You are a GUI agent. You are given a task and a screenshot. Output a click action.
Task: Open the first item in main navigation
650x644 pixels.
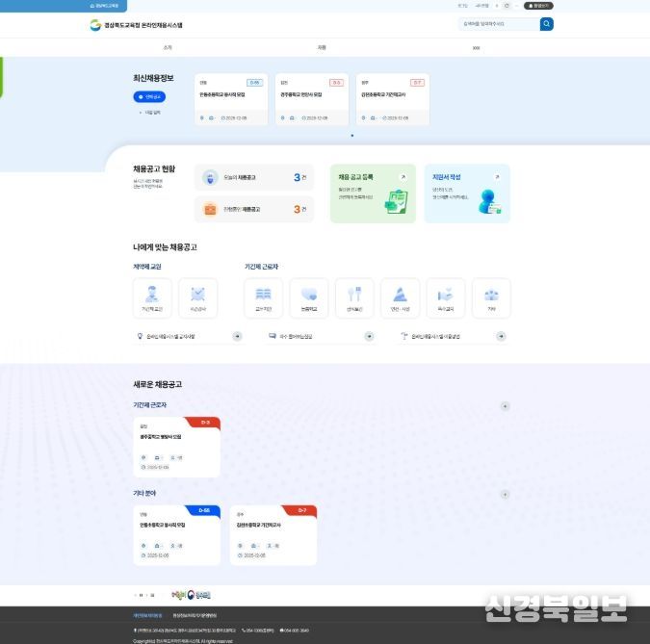click(169, 46)
